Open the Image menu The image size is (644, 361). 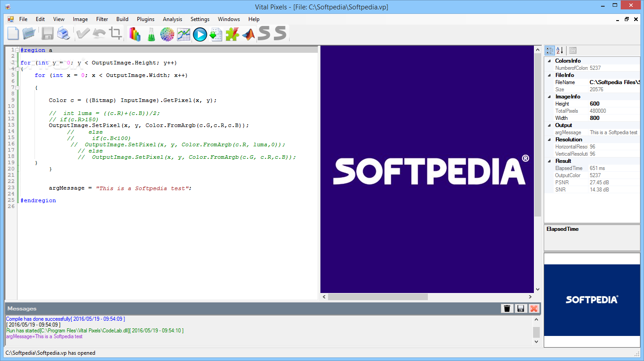click(80, 19)
